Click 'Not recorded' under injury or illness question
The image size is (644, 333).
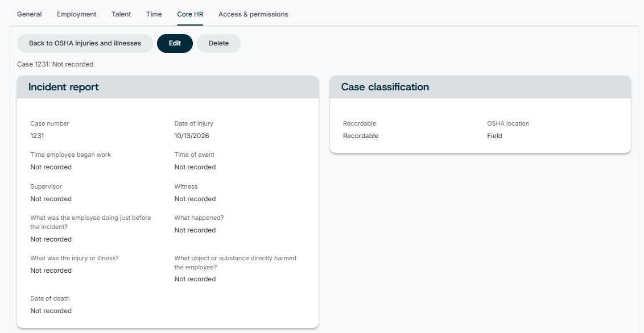tap(51, 270)
